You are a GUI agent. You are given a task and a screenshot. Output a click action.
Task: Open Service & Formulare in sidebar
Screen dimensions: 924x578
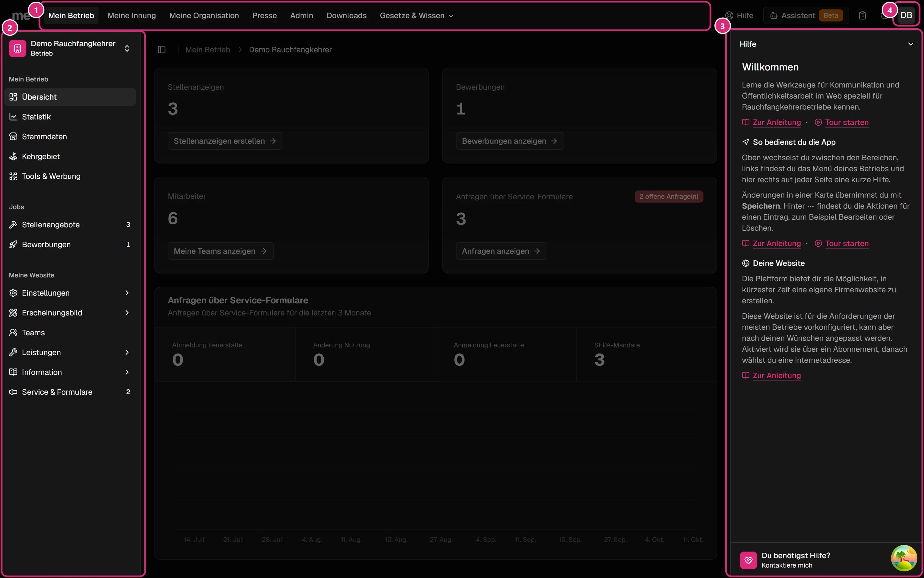coord(70,392)
